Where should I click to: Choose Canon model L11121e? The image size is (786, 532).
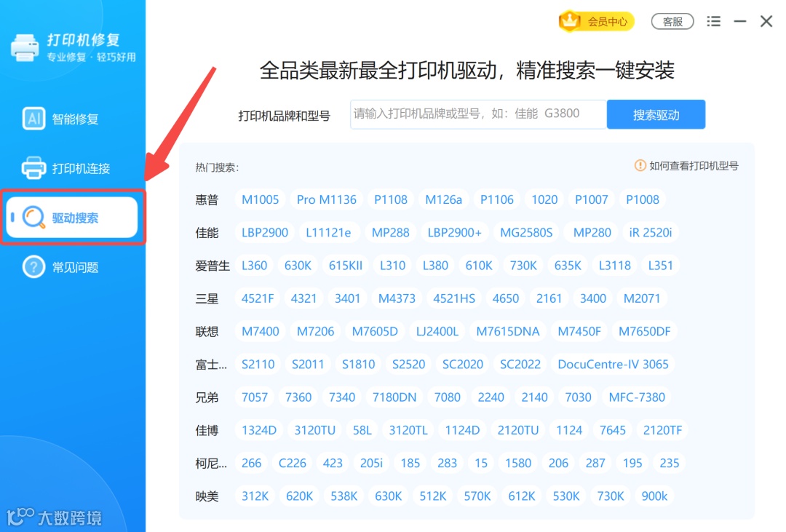pyautogui.click(x=328, y=233)
